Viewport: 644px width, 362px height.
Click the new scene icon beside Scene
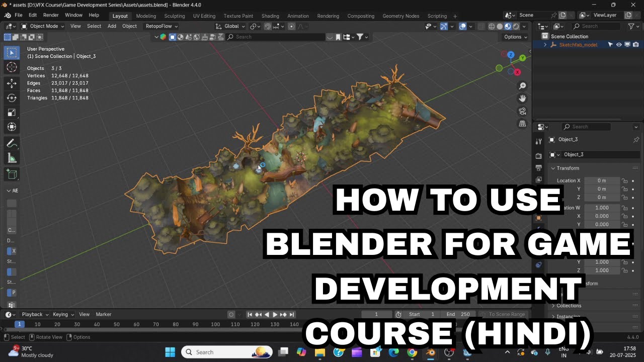point(562,16)
